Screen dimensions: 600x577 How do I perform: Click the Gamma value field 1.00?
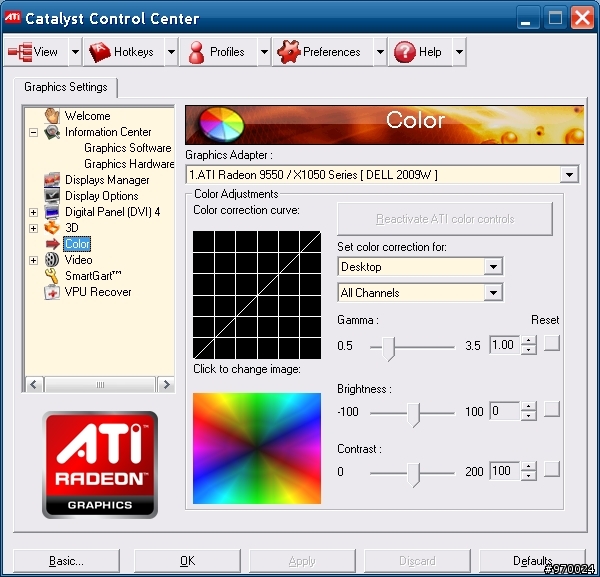coord(504,345)
